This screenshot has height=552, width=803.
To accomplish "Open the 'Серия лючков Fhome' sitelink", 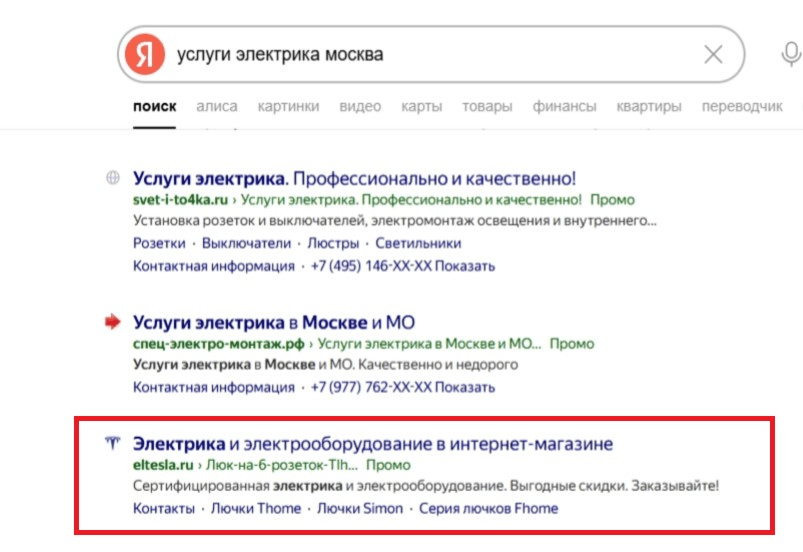I will 488,508.
